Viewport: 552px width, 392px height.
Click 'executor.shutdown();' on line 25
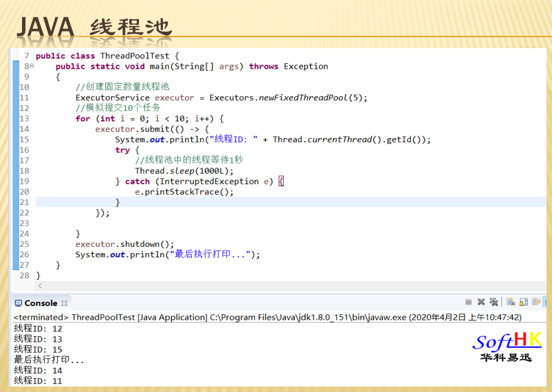click(x=124, y=244)
